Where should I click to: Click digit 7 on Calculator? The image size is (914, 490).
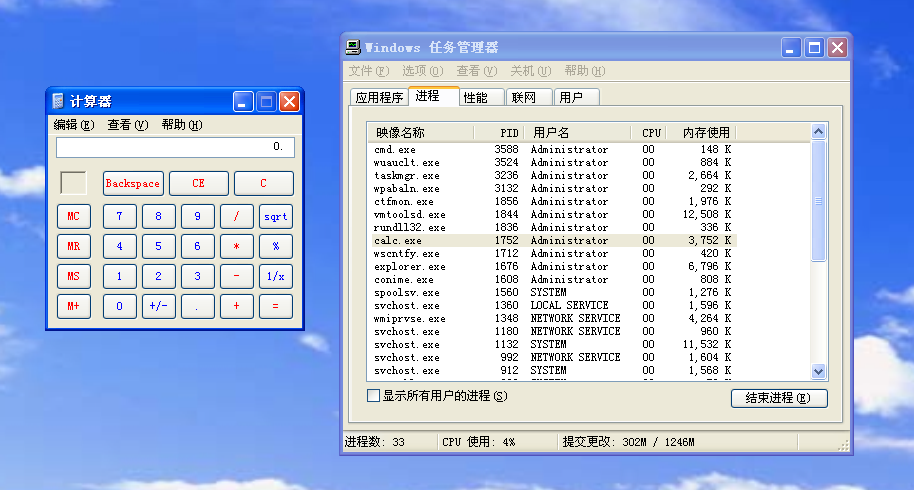(x=119, y=216)
